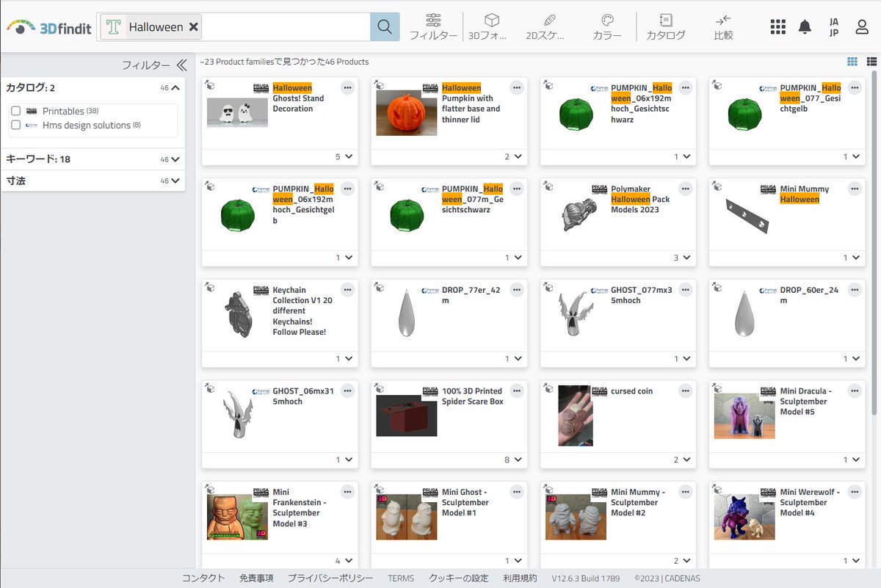Viewport: 881px width, 588px height.
Task: Open the カラー palette icon
Action: pos(606,21)
